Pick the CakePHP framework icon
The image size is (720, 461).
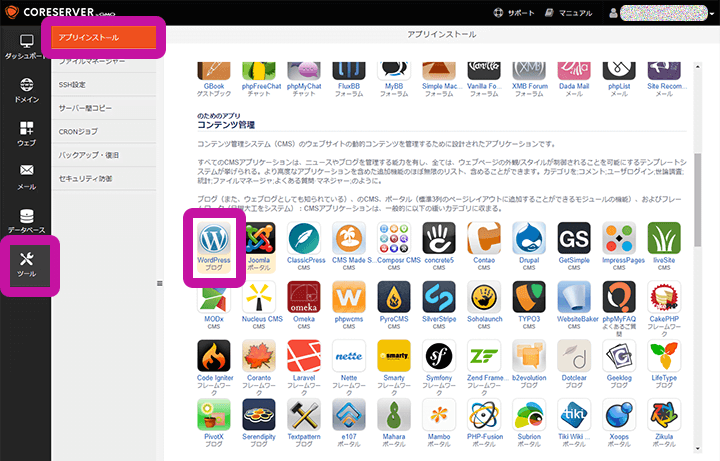coord(663,301)
